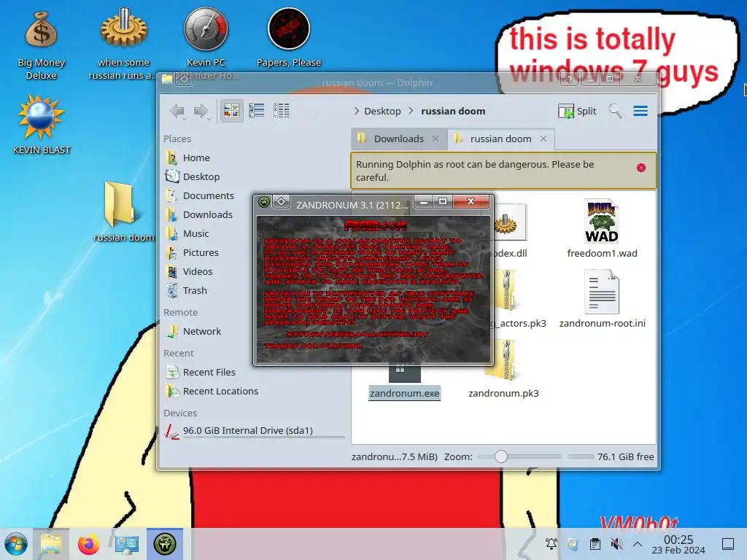
Task: Click the Split view button
Action: pos(577,111)
